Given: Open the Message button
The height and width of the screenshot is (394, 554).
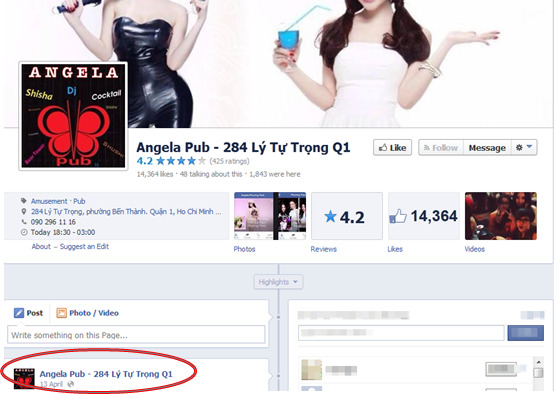Looking at the screenshot, I should (487, 148).
